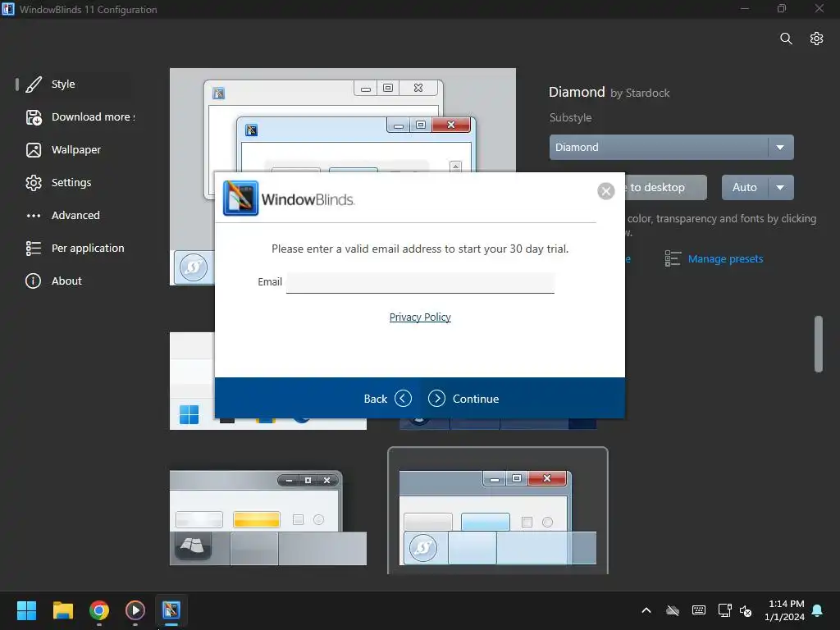
Task: Open the Settings sidebar item
Action: click(71, 183)
